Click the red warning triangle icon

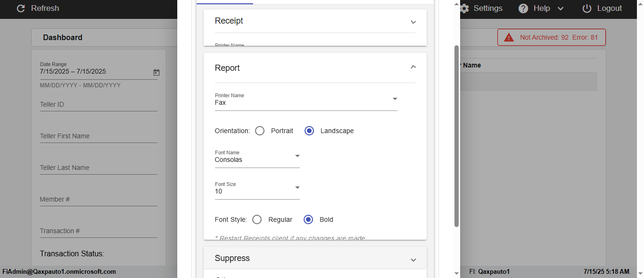pos(509,38)
